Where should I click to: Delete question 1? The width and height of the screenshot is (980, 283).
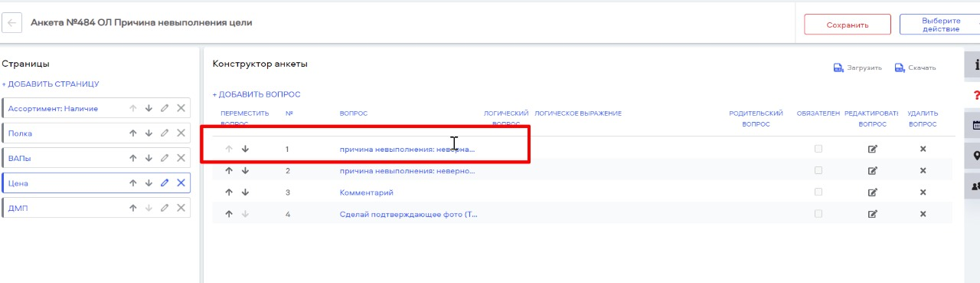click(923, 149)
